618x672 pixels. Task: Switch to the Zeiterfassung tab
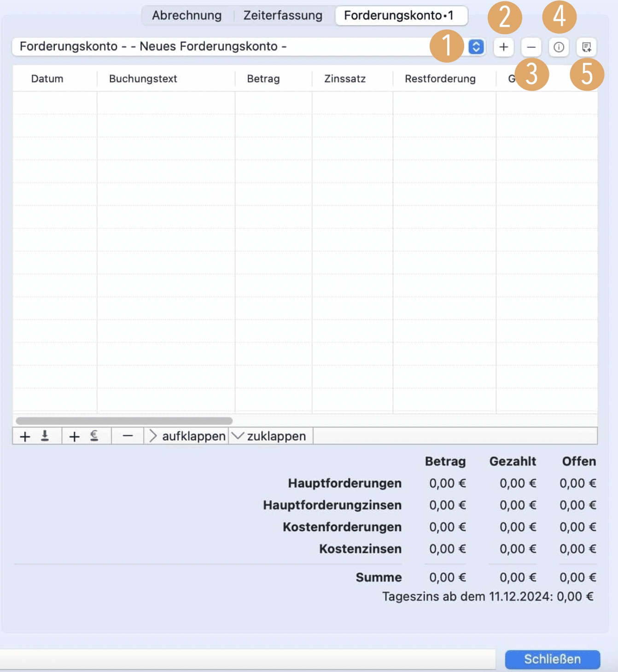(x=283, y=16)
